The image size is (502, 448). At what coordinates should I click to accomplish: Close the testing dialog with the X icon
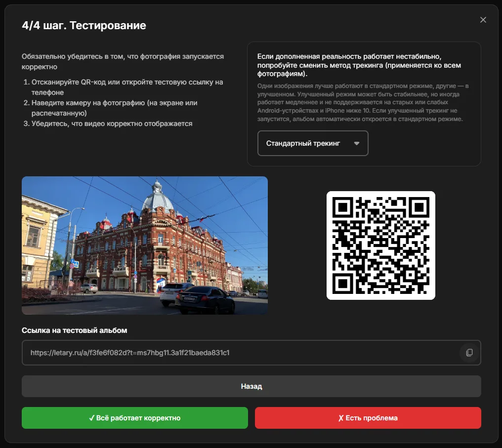pos(483,20)
